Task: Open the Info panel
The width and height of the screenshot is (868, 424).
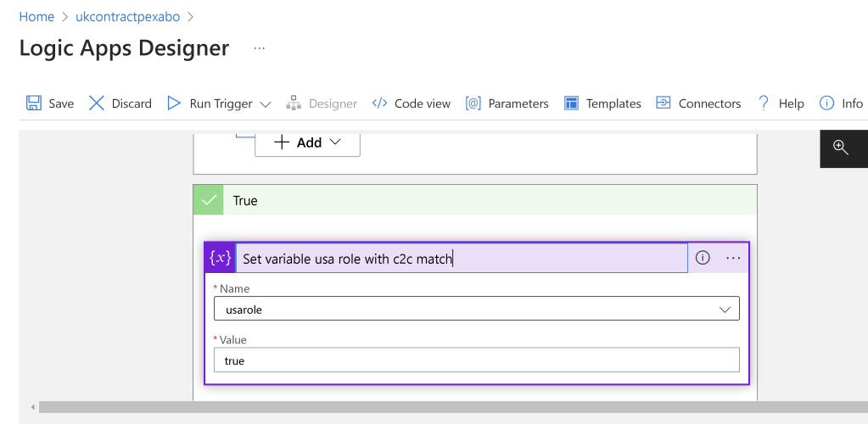Action: (x=841, y=103)
